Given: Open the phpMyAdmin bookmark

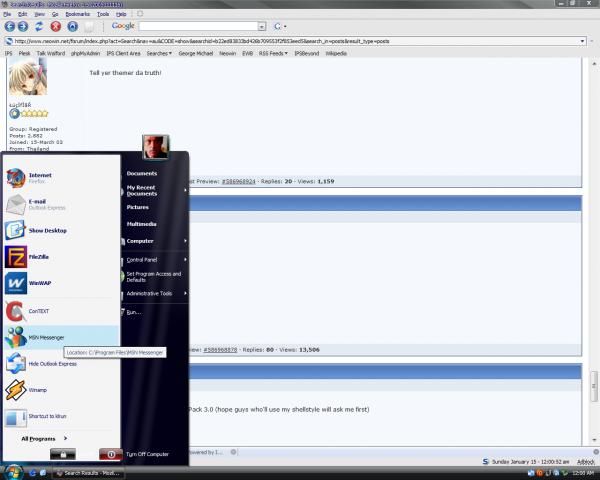Looking at the screenshot, I should click(85, 53).
